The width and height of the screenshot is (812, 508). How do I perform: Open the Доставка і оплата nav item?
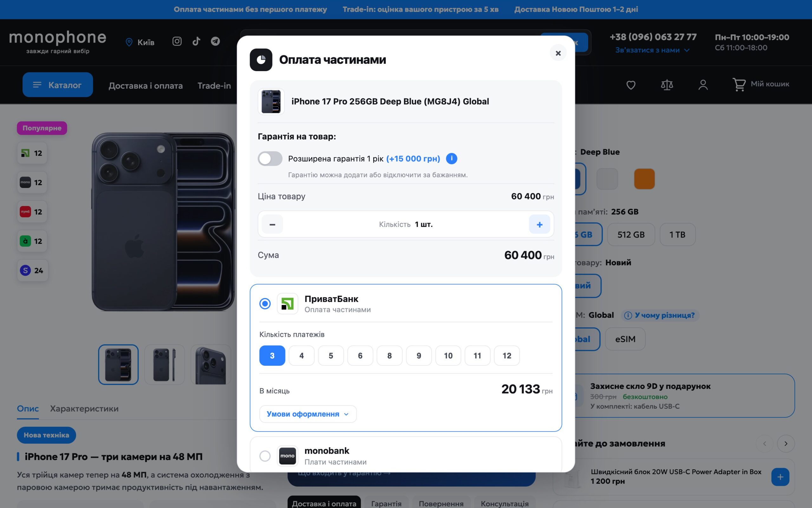(x=146, y=86)
